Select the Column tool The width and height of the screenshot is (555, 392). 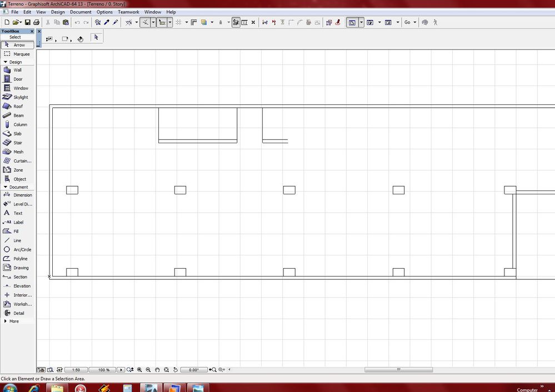17,124
